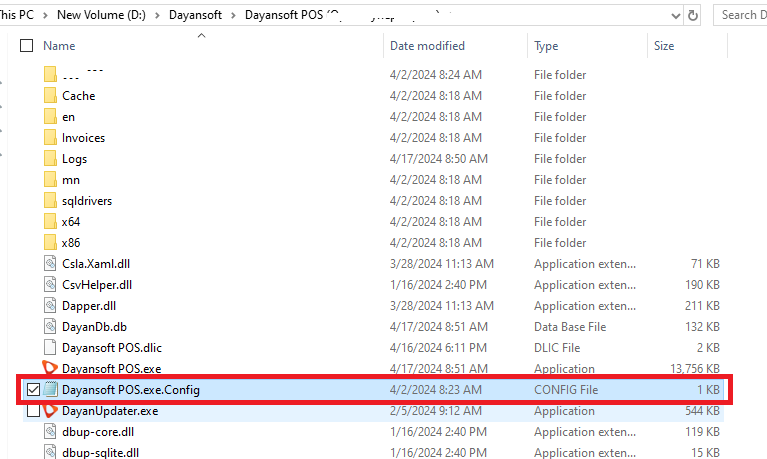Image resolution: width=767 pixels, height=459 pixels.
Task: Click the en folder icon
Action: pyautogui.click(x=50, y=116)
